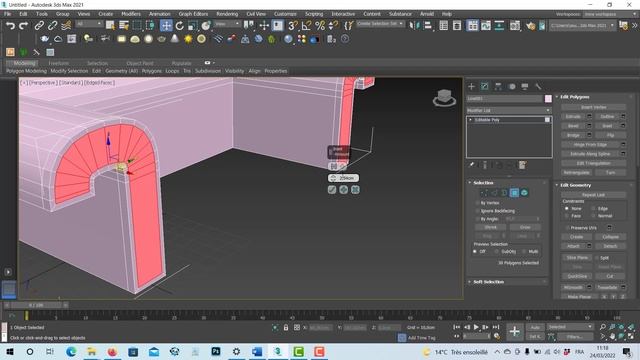Open the Create Selection Set dropdown

click(380, 24)
